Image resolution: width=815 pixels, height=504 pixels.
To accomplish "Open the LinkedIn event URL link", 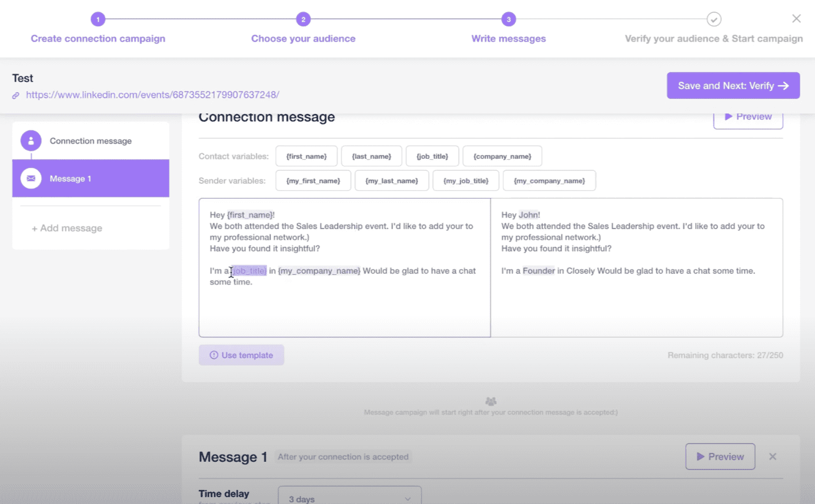I will click(x=152, y=95).
